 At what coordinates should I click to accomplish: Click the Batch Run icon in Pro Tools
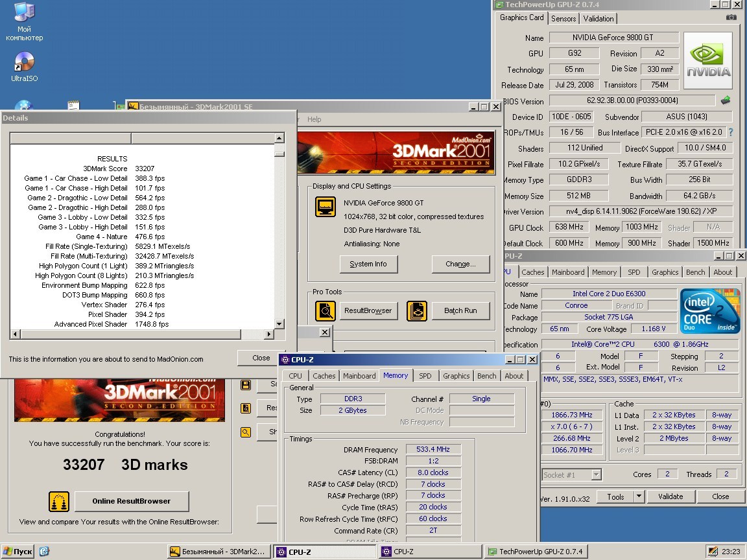point(417,311)
